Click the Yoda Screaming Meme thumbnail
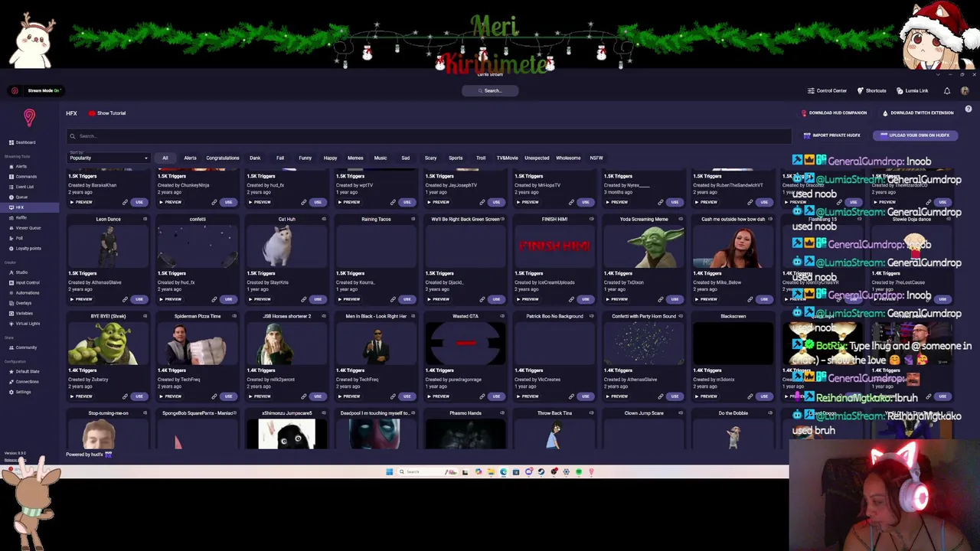The image size is (980, 551). click(x=644, y=246)
